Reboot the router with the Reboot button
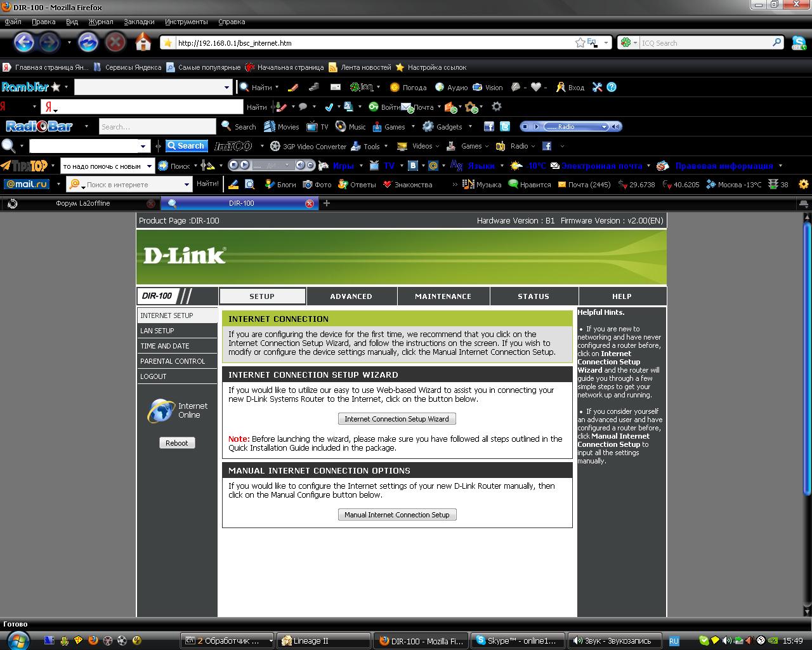The width and height of the screenshot is (812, 650). (x=177, y=443)
